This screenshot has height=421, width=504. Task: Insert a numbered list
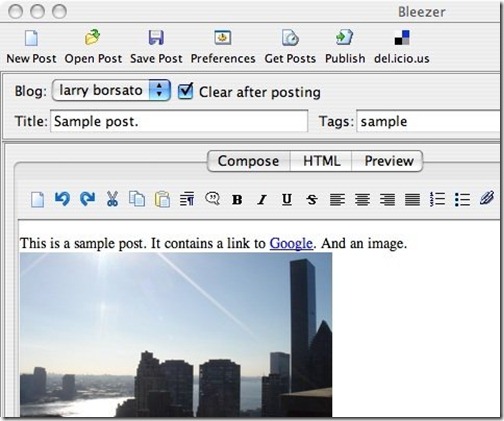coord(437,199)
